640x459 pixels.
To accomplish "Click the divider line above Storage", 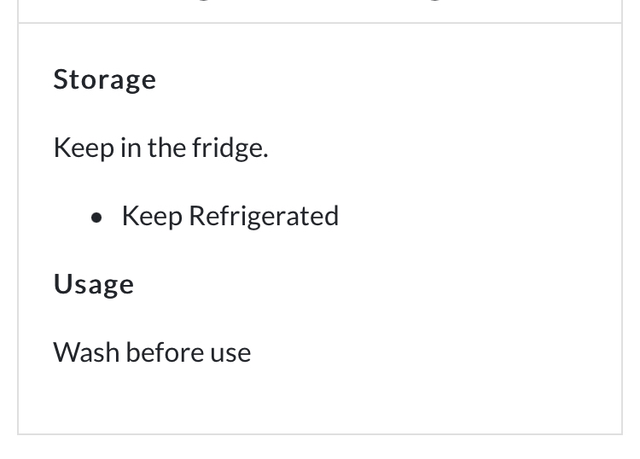I will tap(320, 23).
